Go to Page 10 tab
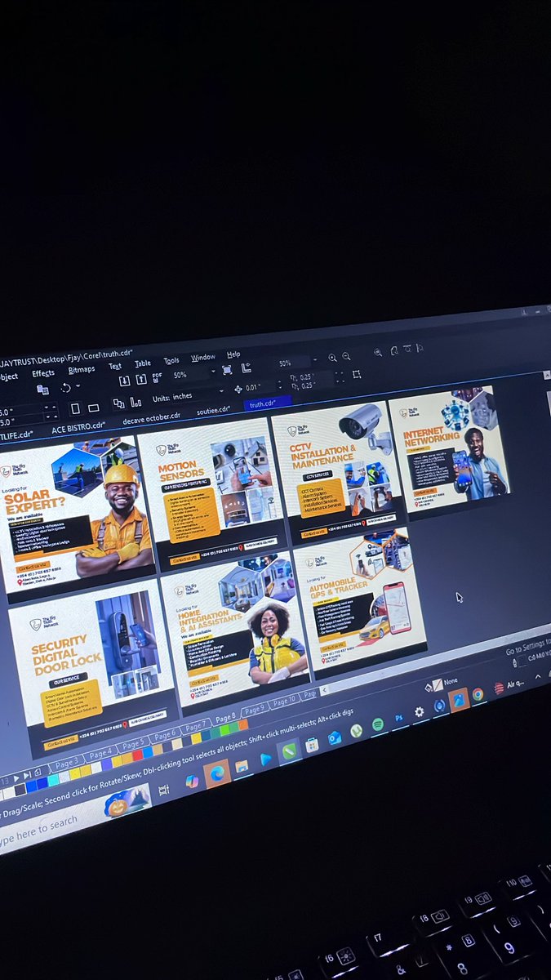 [285, 702]
